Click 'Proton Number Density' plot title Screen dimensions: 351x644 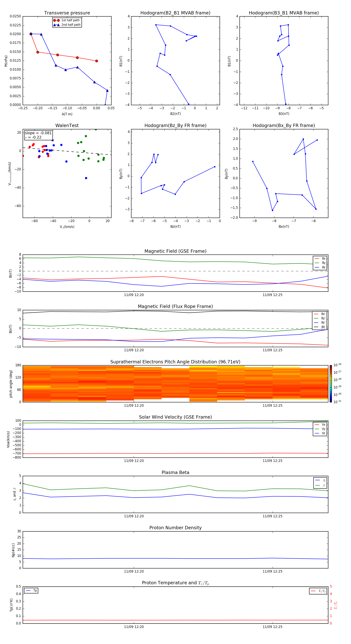175,528
